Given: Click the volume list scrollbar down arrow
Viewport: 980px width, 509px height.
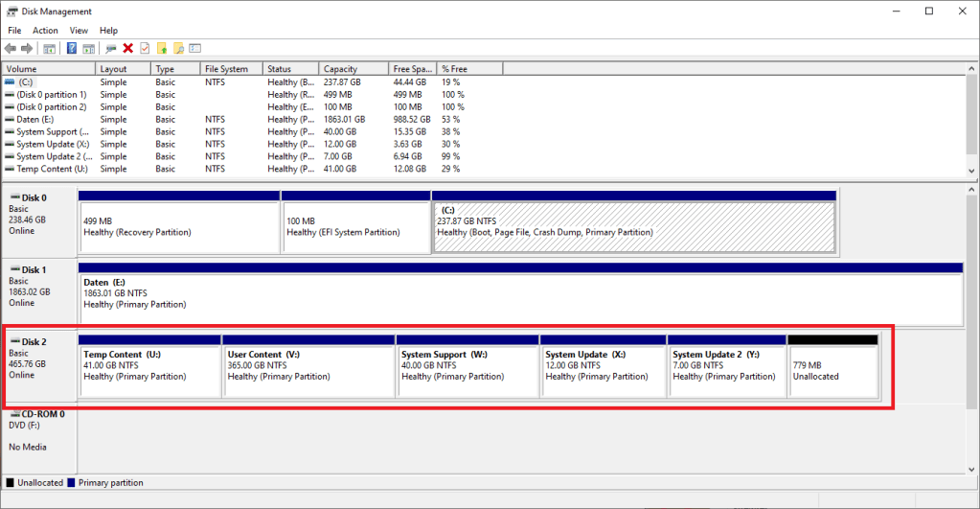Looking at the screenshot, I should pos(971,172).
